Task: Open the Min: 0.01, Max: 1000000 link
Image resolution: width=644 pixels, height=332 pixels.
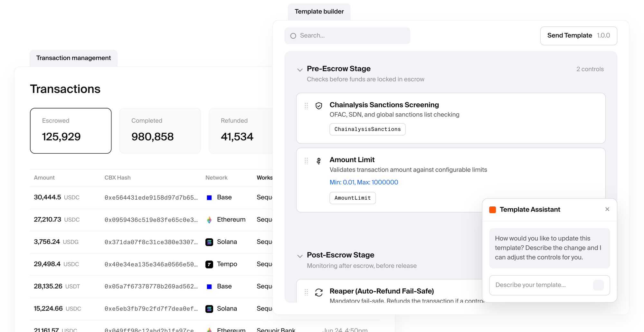Action: [x=364, y=182]
